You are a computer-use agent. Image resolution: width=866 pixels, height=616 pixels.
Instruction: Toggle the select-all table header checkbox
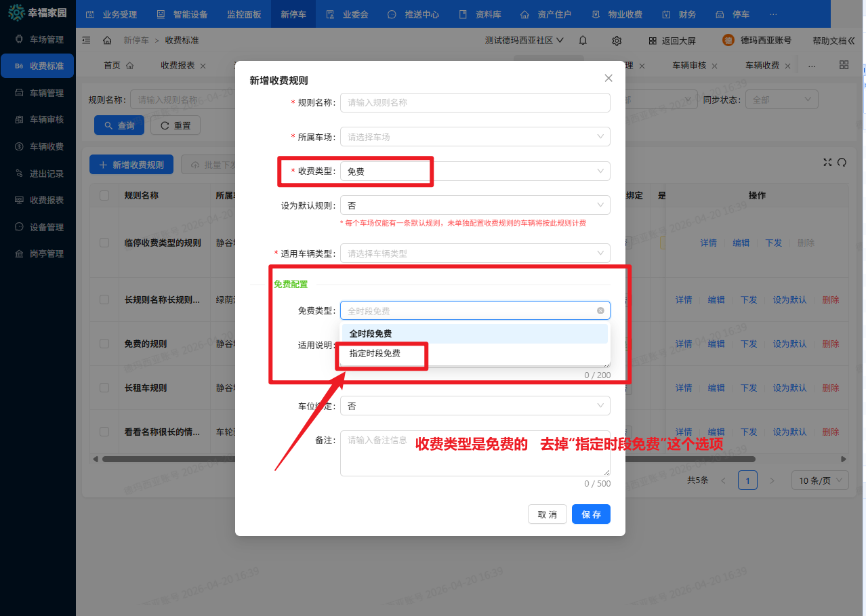pos(104,195)
